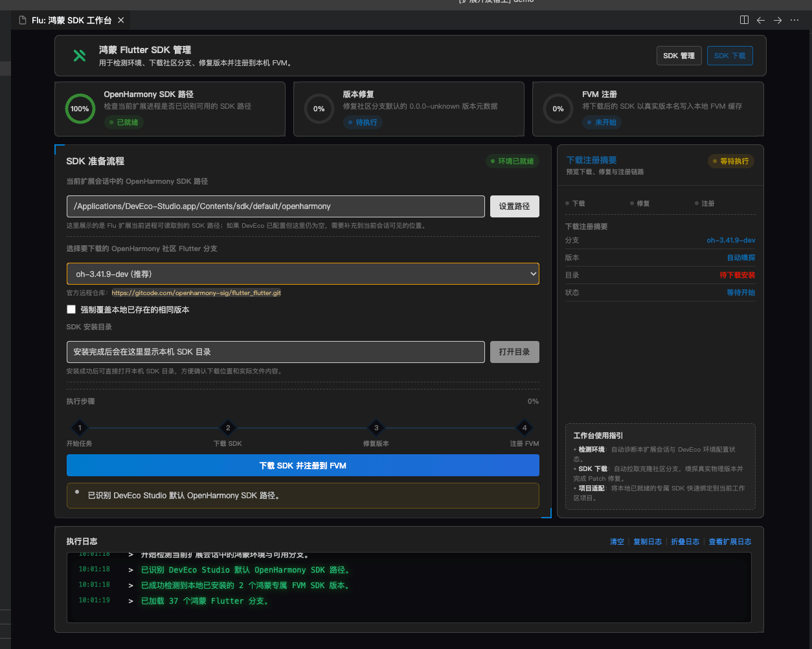Focus the OpenHarmony SDK path input field

[275, 206]
